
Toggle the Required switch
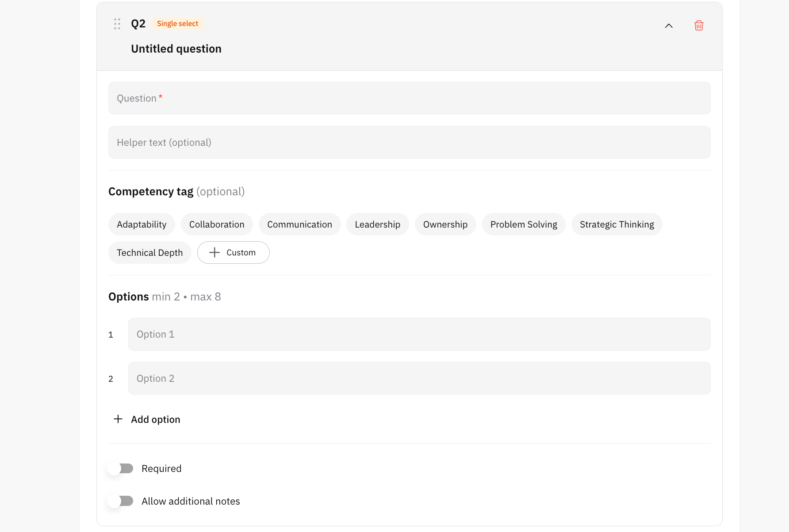pos(120,468)
